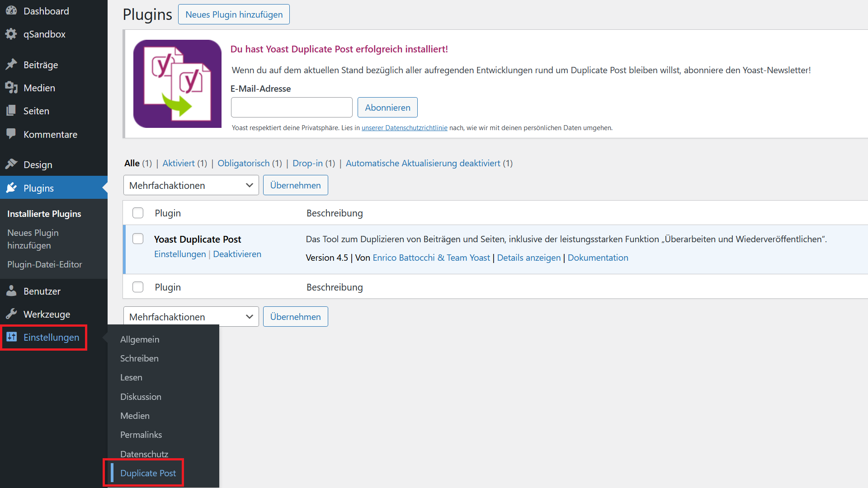Image resolution: width=868 pixels, height=488 pixels.
Task: Open Einstellungen link under Yoast Duplicate Post
Action: click(180, 254)
